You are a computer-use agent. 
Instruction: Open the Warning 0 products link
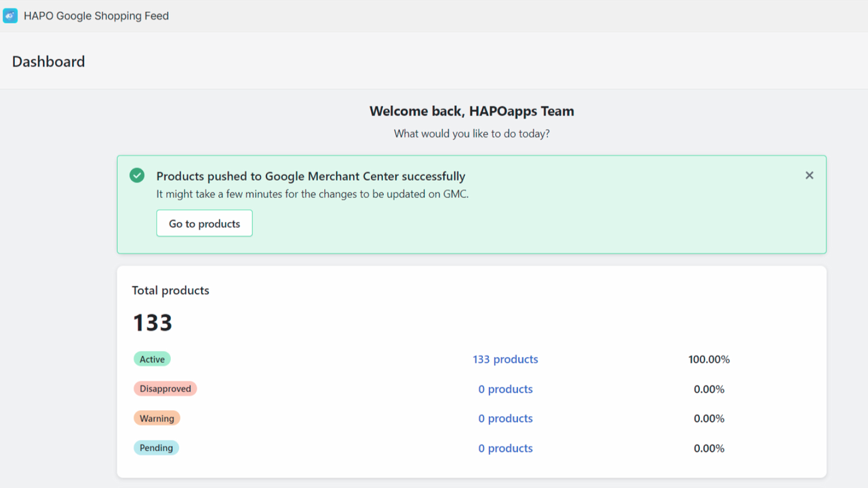click(505, 418)
